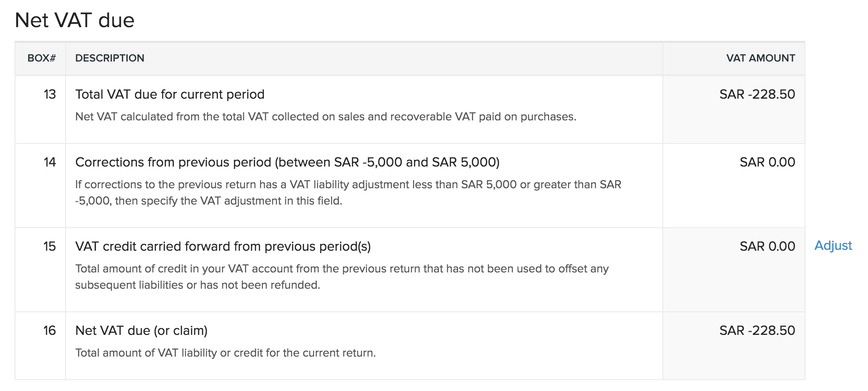
Task: Click the Net VAT calculated description text
Action: [325, 117]
